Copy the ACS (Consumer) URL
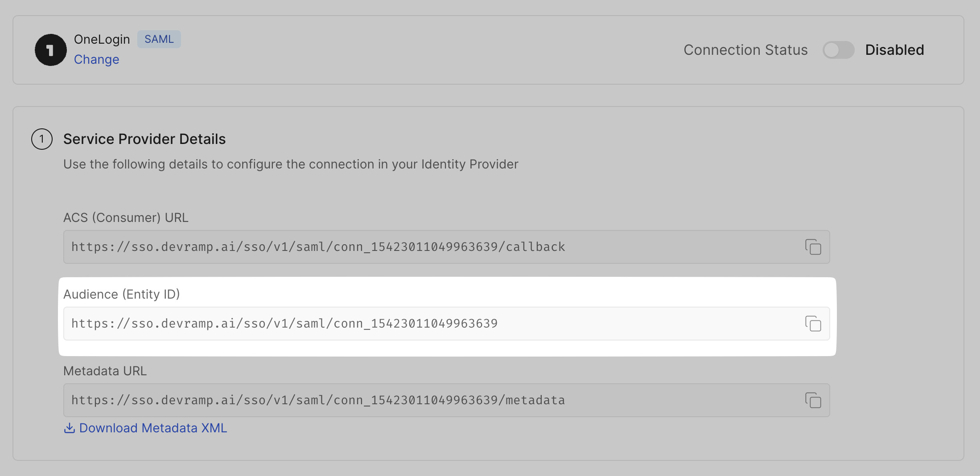 tap(813, 247)
